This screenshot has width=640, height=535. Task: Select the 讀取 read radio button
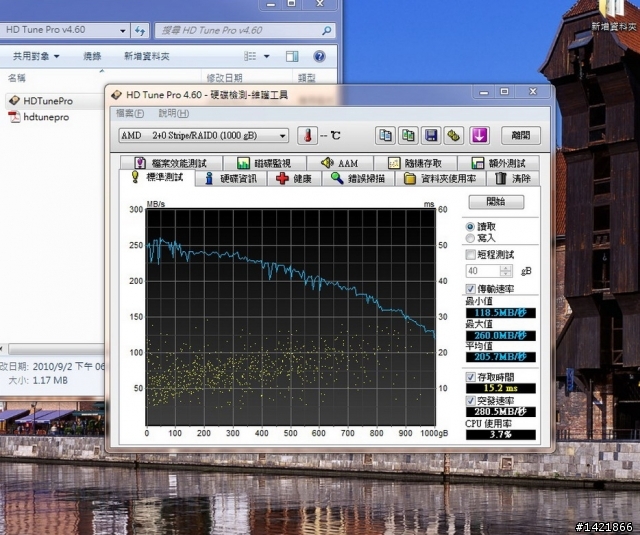[470, 226]
